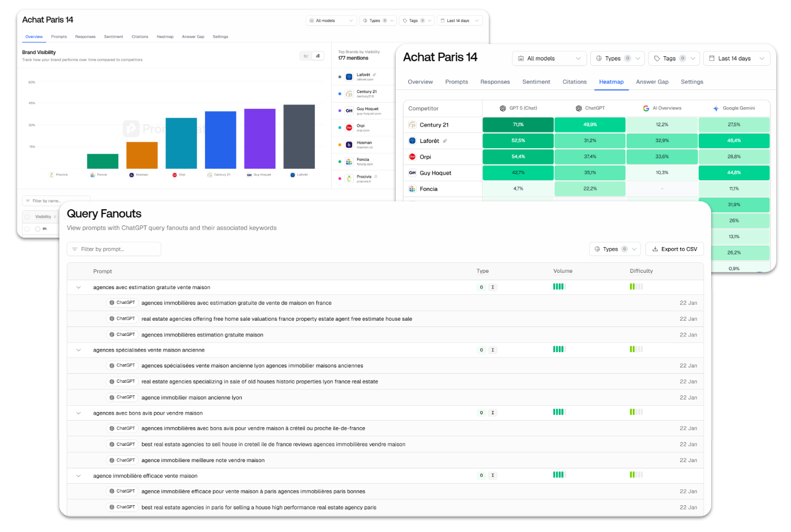This screenshot has width=791, height=532.
Task: Switch Brand Visibility to line chart view
Action: pos(306,56)
